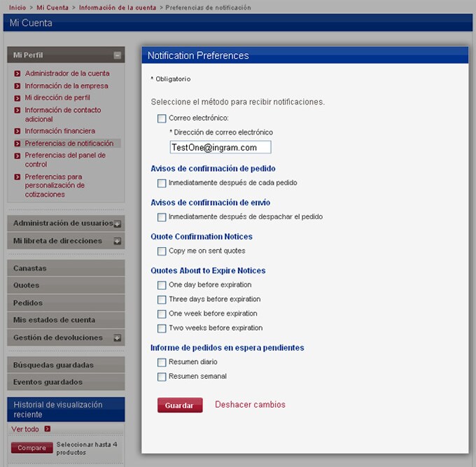476x467 pixels.
Task: Click the red arrow icon next to Ver todo
Action: [47, 428]
